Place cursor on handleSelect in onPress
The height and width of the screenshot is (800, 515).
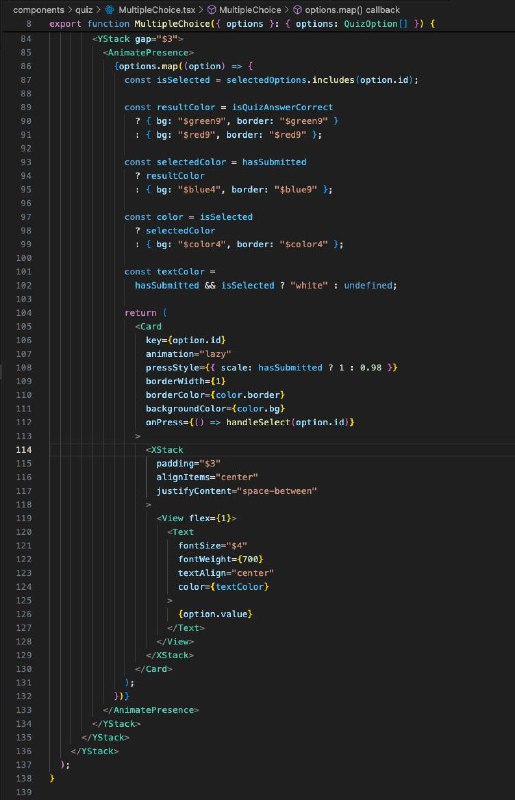coord(258,422)
